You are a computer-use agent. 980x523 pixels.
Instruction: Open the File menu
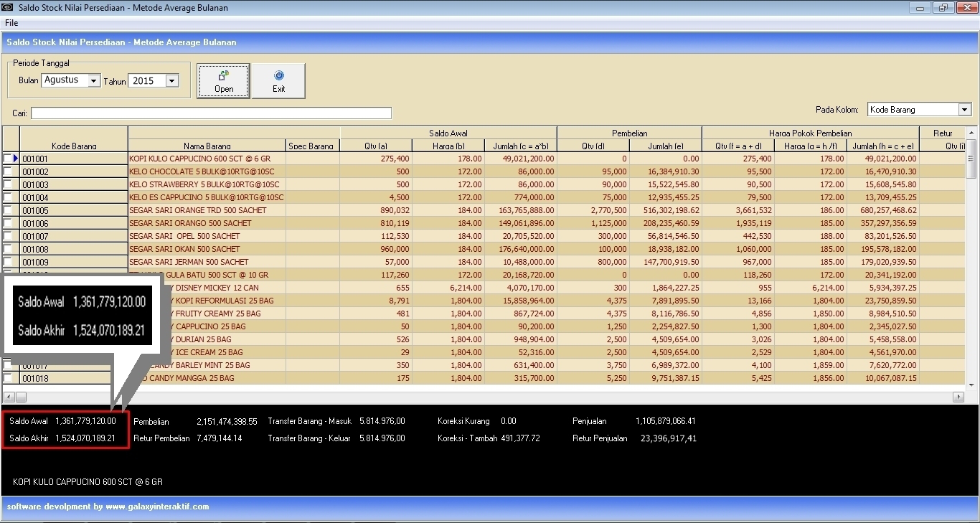(11, 23)
